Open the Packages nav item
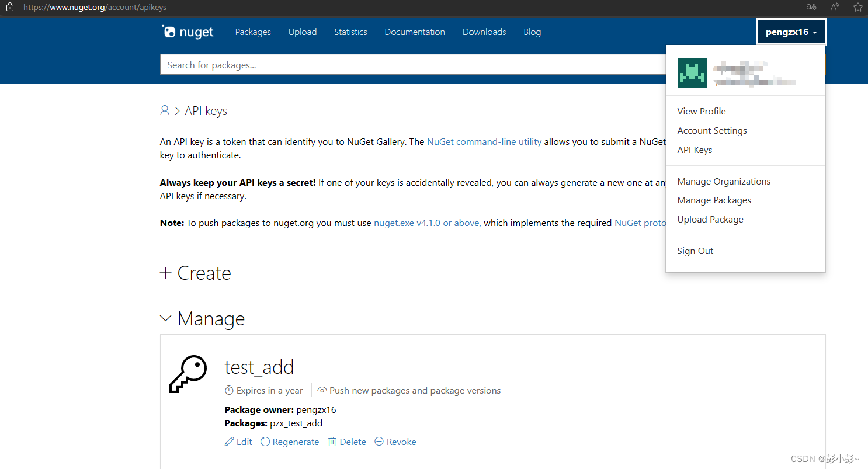Screen dimensions: 868x469 coord(253,32)
